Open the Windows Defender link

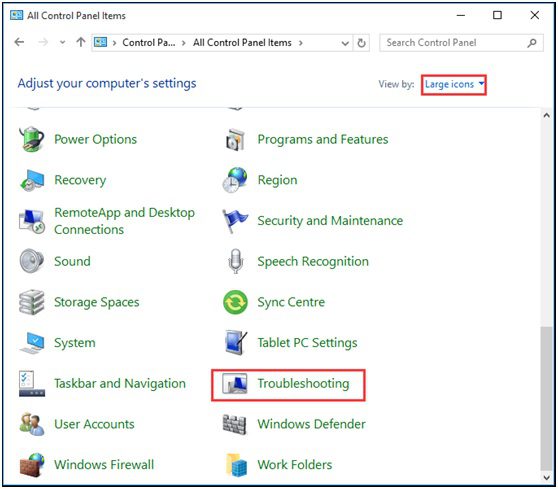coord(312,424)
